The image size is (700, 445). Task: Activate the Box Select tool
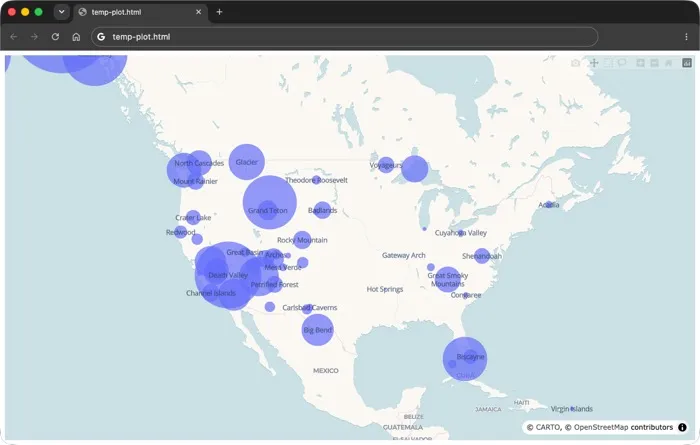pyautogui.click(x=608, y=63)
